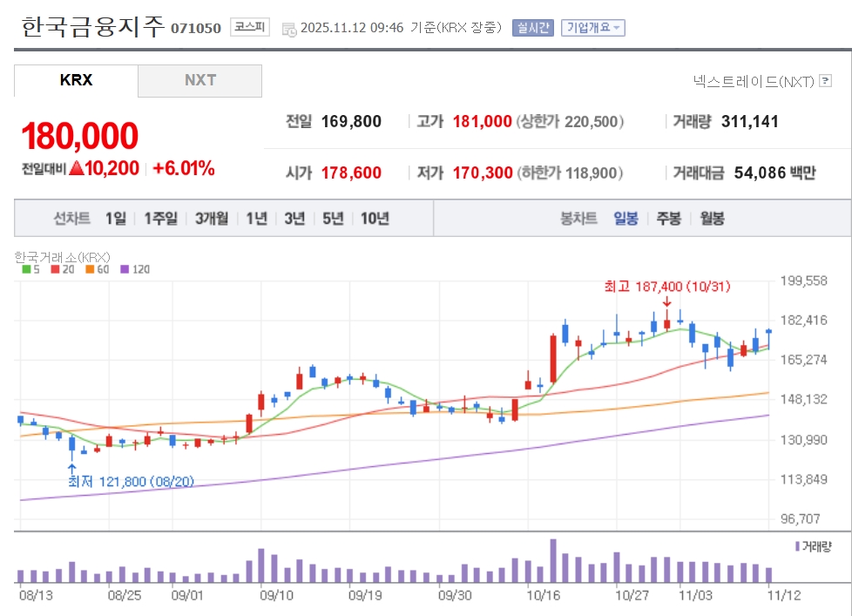This screenshot has height=616, width=852.
Task: Select the 3개월 line chart range
Action: point(212,219)
